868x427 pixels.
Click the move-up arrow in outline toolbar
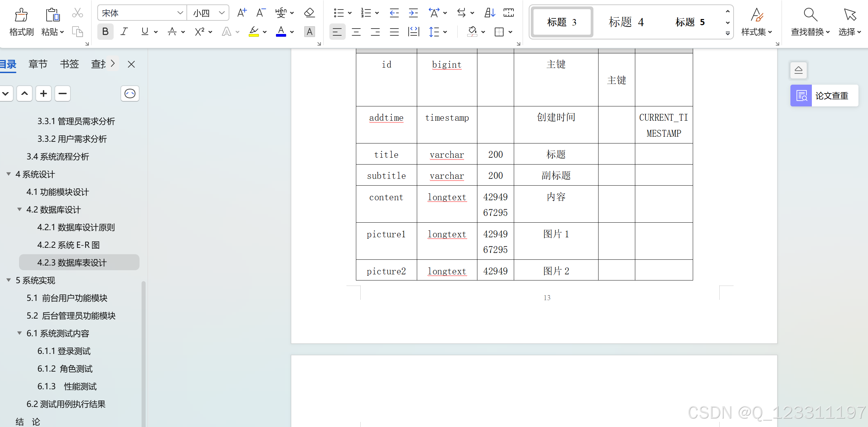[24, 93]
